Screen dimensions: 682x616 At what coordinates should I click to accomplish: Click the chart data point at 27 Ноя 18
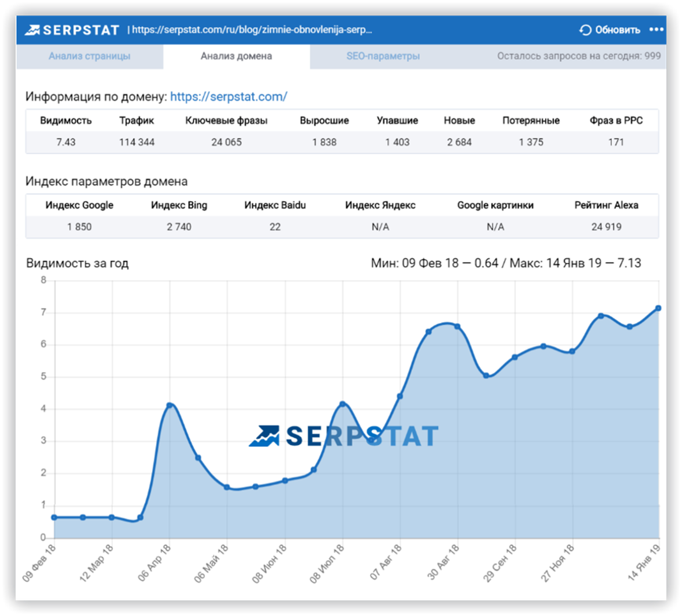572,351
